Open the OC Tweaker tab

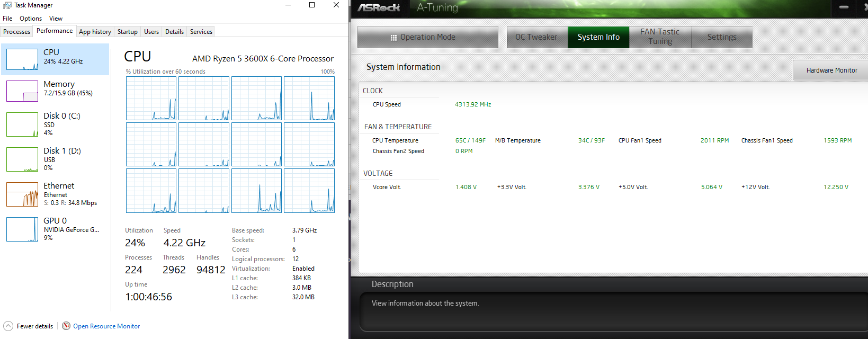coord(536,37)
